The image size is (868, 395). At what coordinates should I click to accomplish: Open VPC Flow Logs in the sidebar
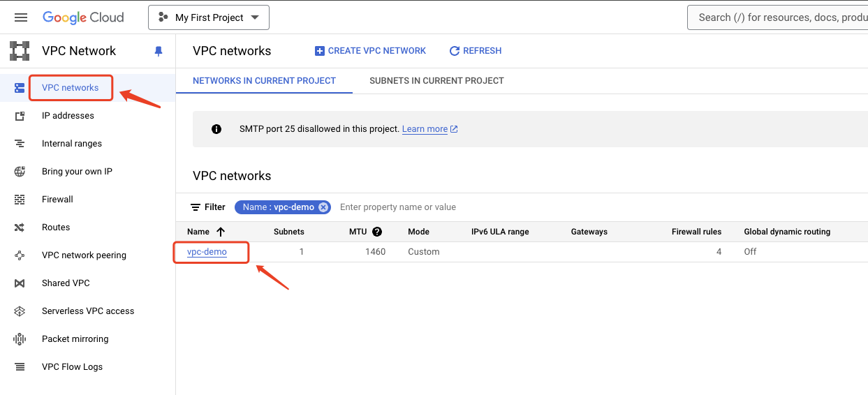coord(72,367)
